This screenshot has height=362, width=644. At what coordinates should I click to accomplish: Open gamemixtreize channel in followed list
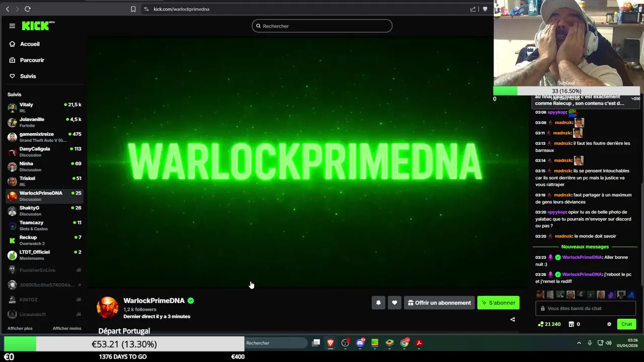coord(44,137)
